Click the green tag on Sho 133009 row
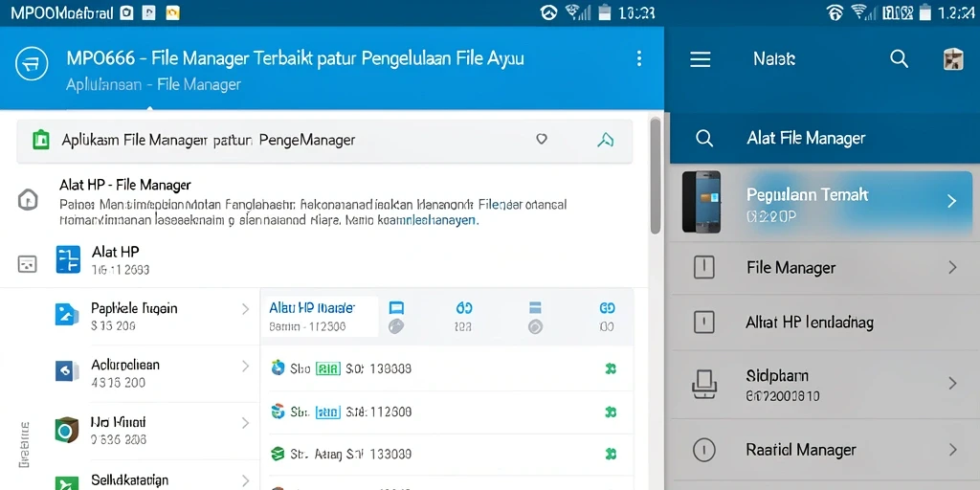 point(327,368)
